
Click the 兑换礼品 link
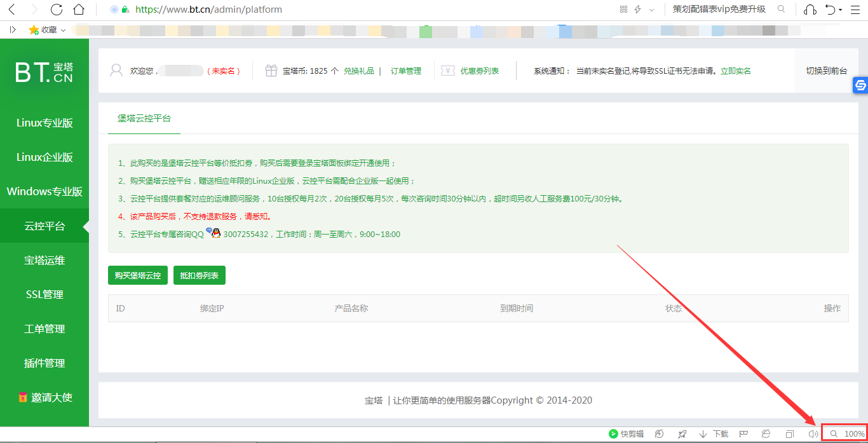359,71
